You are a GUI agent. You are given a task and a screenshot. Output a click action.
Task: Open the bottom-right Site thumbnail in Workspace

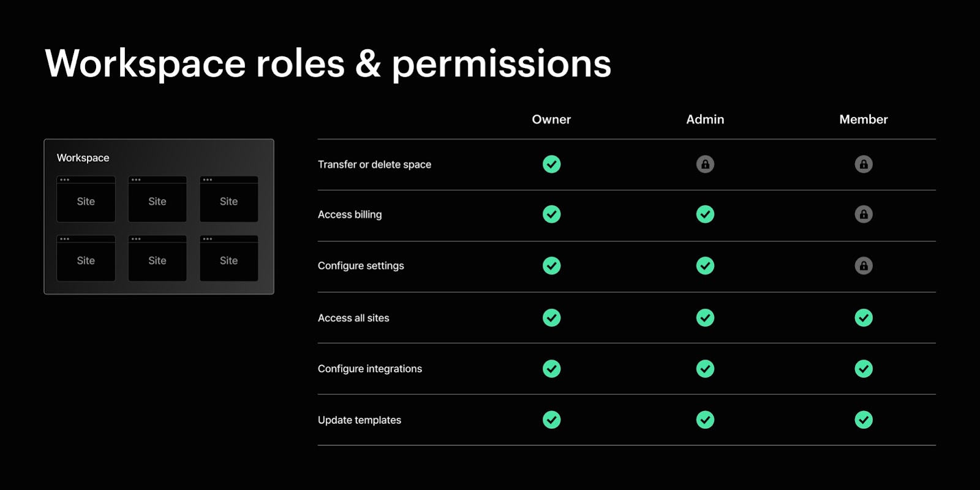tap(229, 258)
